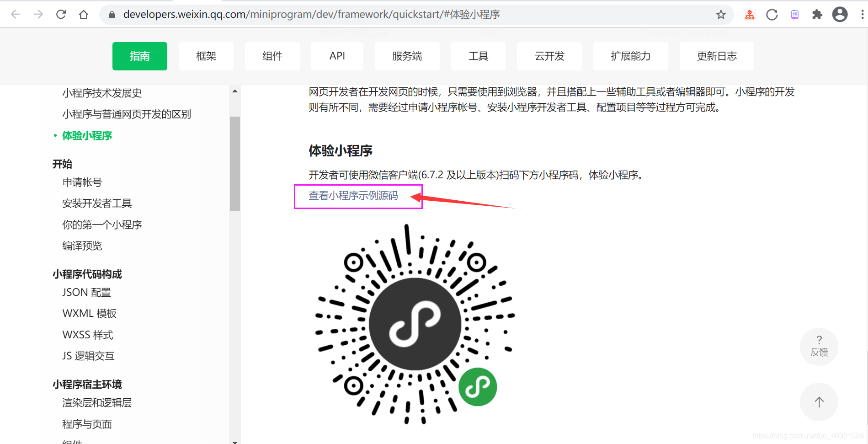Image resolution: width=868 pixels, height=444 pixels.
Task: Open 你的第一个小程序 sidebar entry
Action: [x=102, y=225]
